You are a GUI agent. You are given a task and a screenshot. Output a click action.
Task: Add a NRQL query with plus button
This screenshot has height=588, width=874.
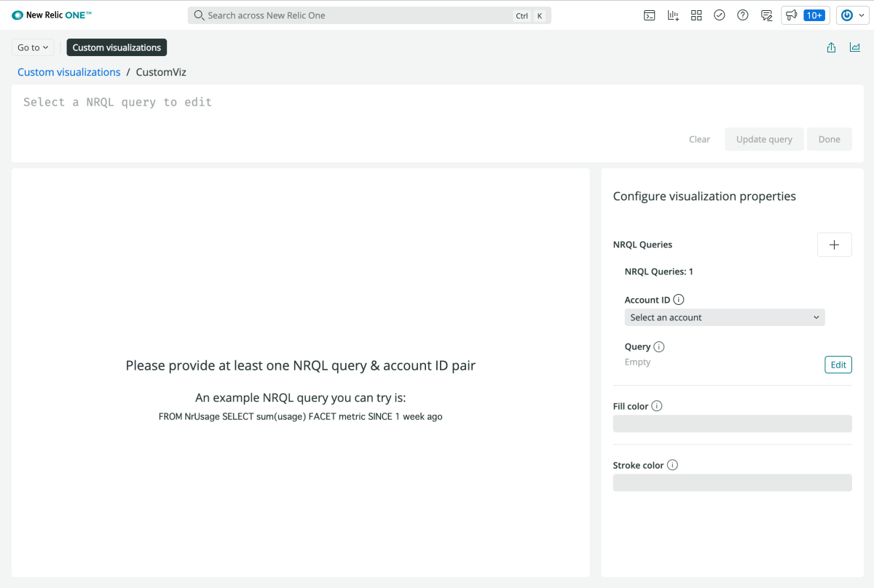coord(835,245)
